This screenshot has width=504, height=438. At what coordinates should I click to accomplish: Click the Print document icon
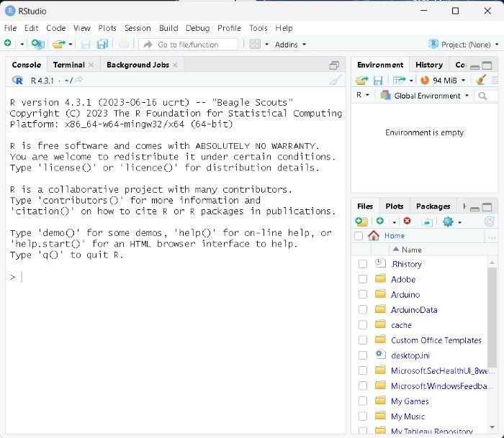coord(124,44)
